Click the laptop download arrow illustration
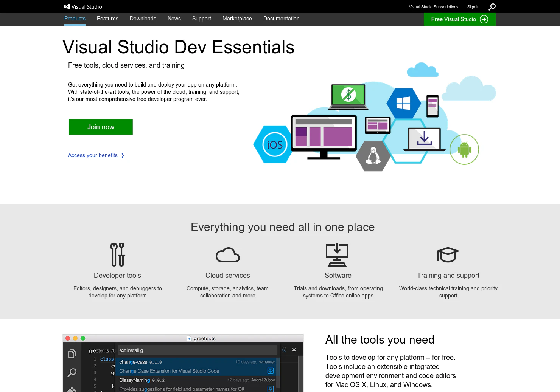Image resolution: width=560 pixels, height=392 pixels. click(x=424, y=139)
